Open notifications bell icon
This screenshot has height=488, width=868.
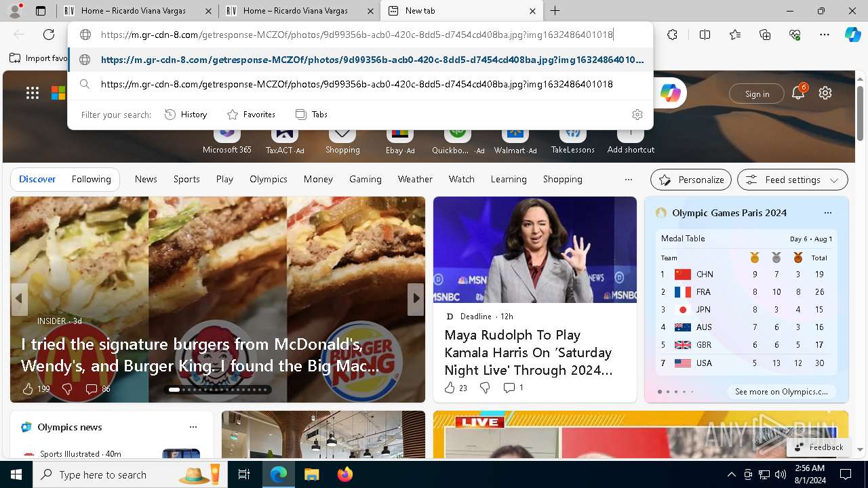click(x=798, y=93)
